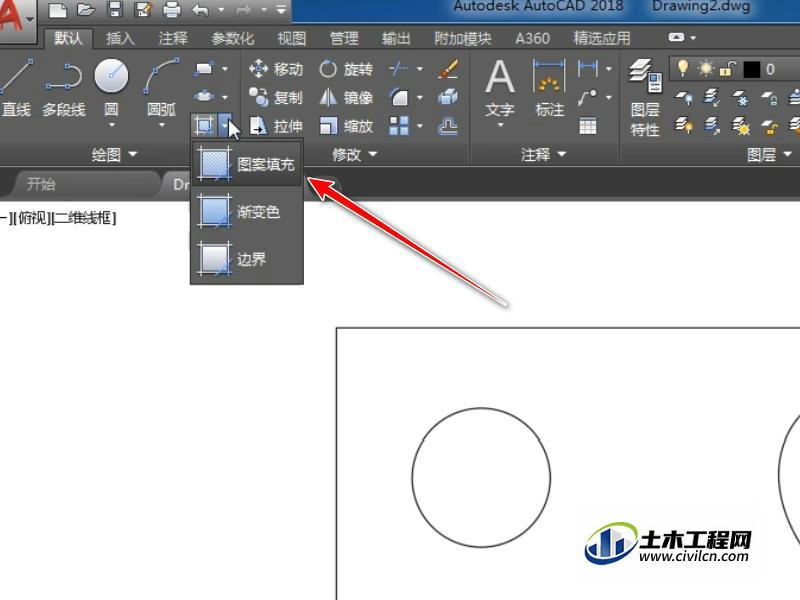Screen dimensions: 800x600
Task: Select the Rotate (旋转) tool
Action: pyautogui.click(x=346, y=69)
